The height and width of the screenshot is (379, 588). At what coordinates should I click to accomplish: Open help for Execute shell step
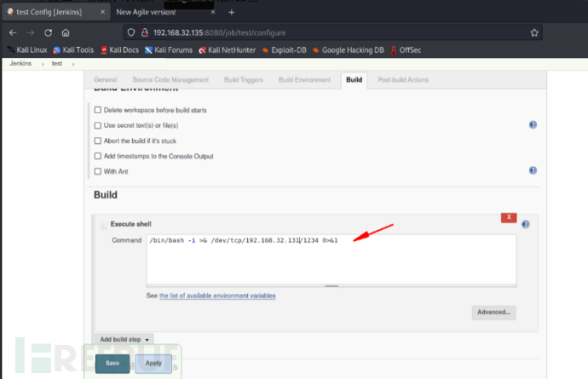click(x=526, y=224)
